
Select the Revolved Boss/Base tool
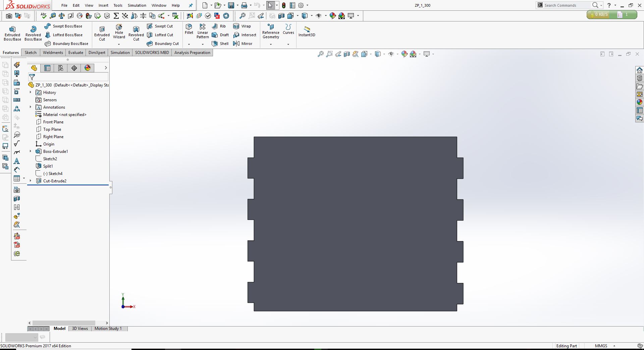tap(33, 33)
